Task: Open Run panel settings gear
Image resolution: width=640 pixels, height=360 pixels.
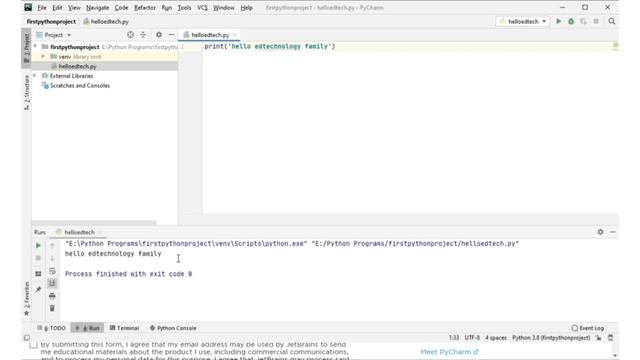Action: pos(600,232)
